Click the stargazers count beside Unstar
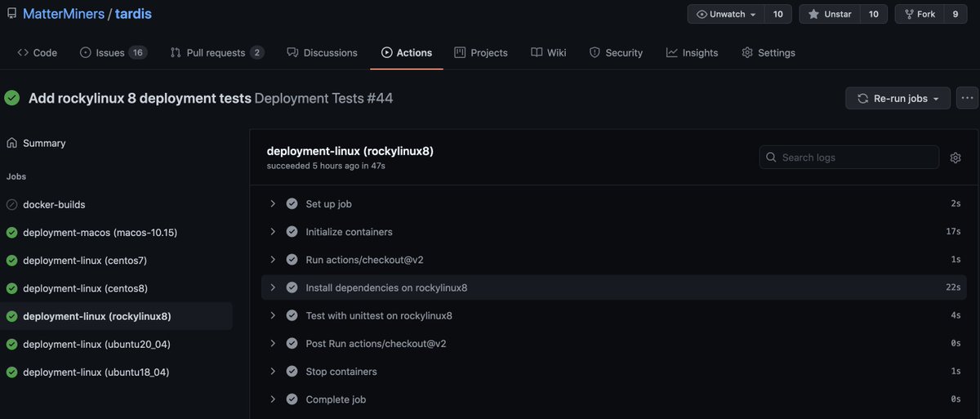980x419 pixels. (x=873, y=14)
